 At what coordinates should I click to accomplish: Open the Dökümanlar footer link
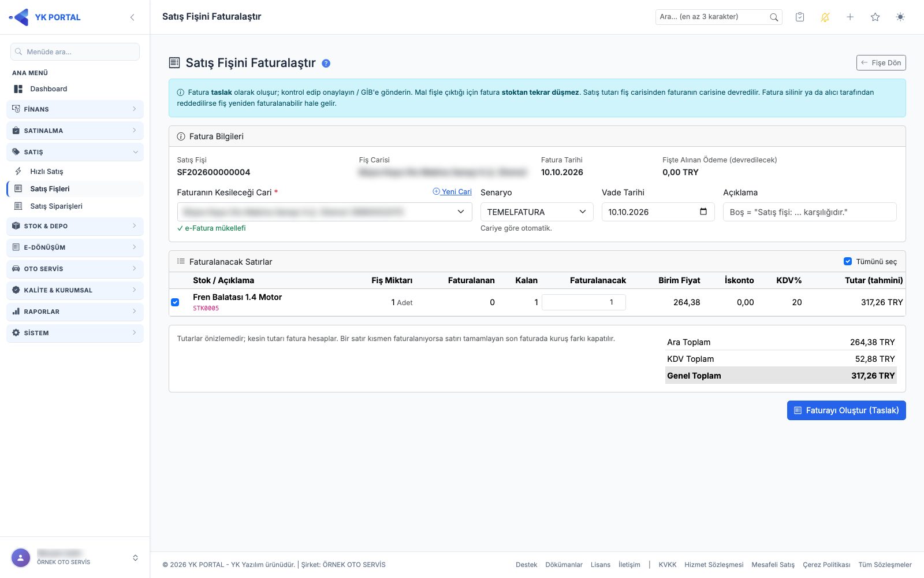[564, 565]
